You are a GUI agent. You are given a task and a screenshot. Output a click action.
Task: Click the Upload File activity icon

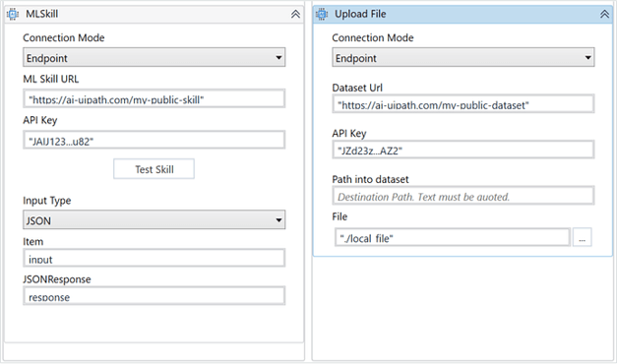322,14
